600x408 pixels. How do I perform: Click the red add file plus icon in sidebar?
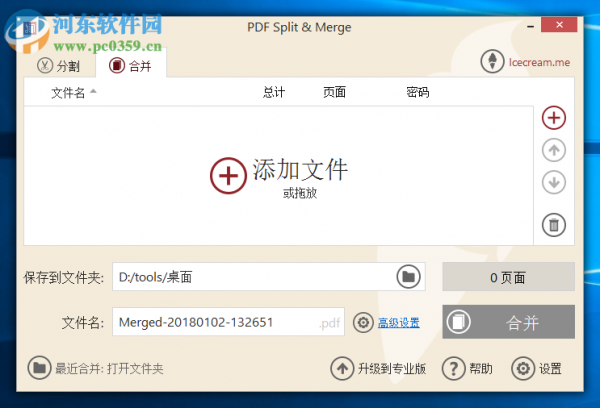tap(554, 118)
